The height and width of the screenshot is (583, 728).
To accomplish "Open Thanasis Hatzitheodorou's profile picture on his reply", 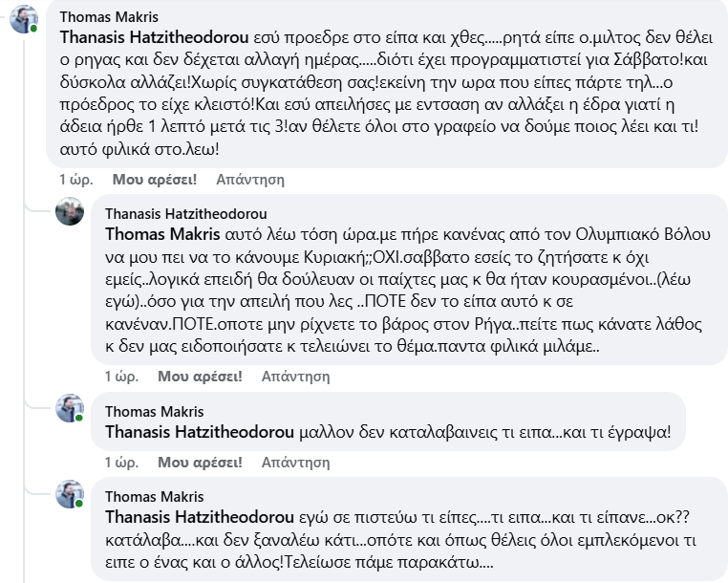I will click(70, 212).
